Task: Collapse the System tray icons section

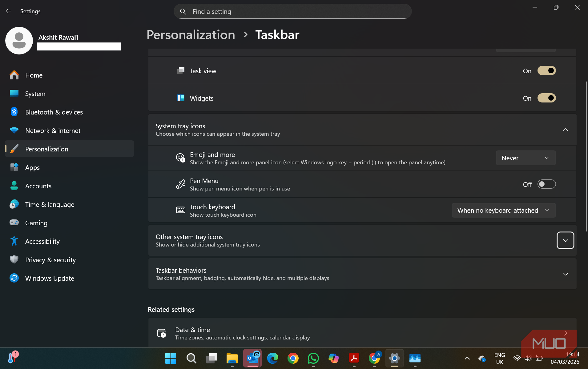Action: [565, 130]
